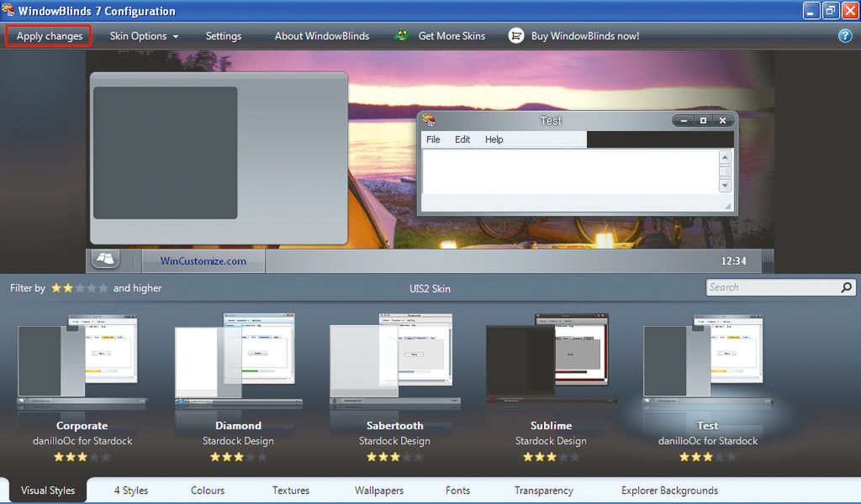Click the shopping cart icon
The width and height of the screenshot is (861, 504).
point(515,35)
